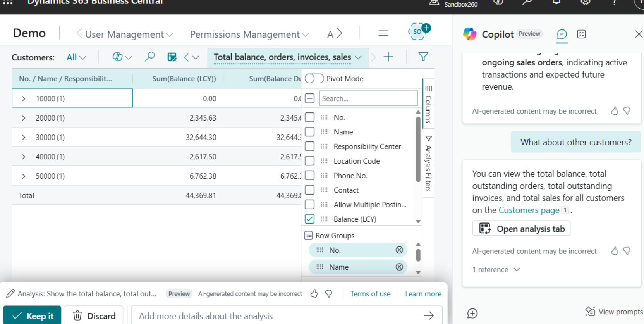
Task: Toggle Pivot Mode switch
Action: [314, 79]
